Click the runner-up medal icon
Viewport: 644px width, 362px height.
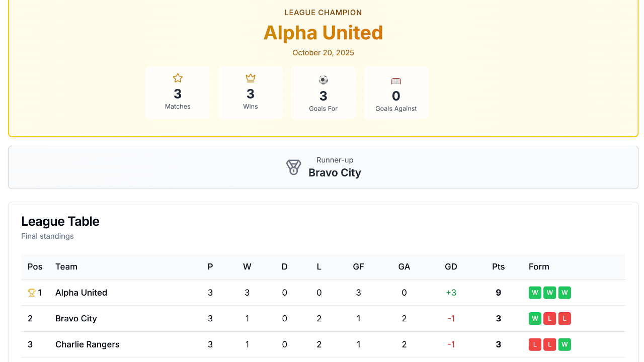coord(294,167)
